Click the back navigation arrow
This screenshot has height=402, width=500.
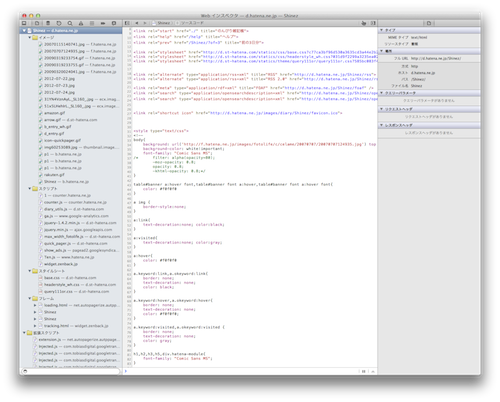(x=137, y=23)
